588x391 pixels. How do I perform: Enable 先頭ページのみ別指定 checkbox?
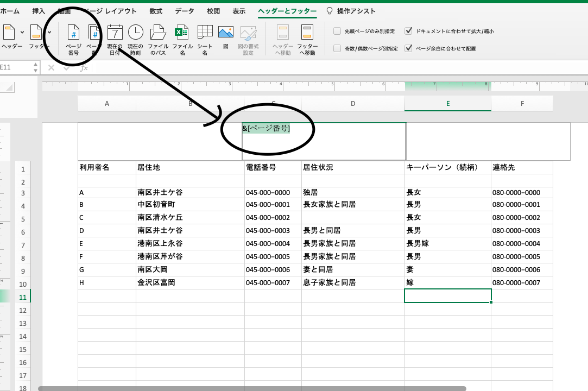pyautogui.click(x=337, y=31)
